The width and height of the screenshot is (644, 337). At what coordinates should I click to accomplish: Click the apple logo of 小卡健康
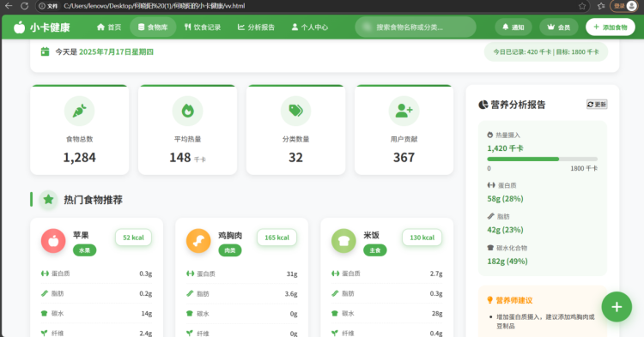pos(19,27)
